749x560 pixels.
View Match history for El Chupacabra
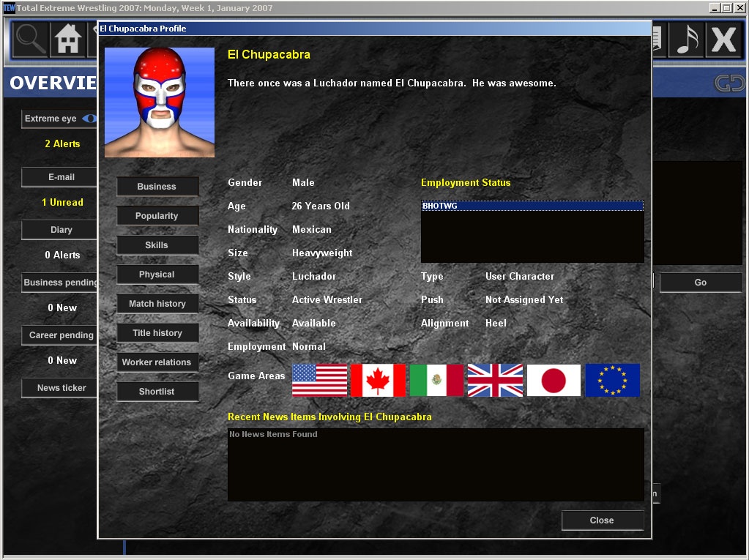tap(157, 304)
